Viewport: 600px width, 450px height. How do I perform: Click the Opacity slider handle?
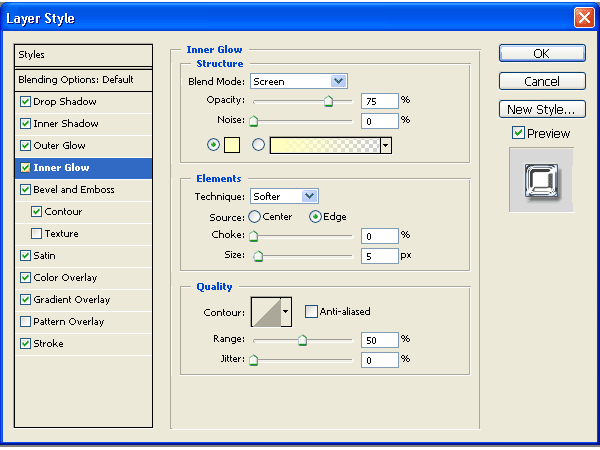328,102
